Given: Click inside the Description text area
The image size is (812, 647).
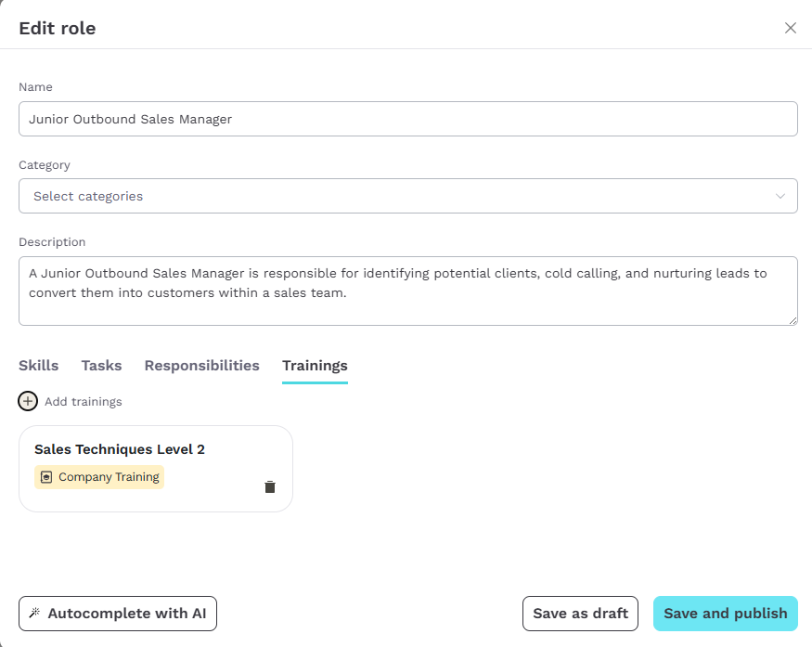Looking at the screenshot, I should 408,291.
